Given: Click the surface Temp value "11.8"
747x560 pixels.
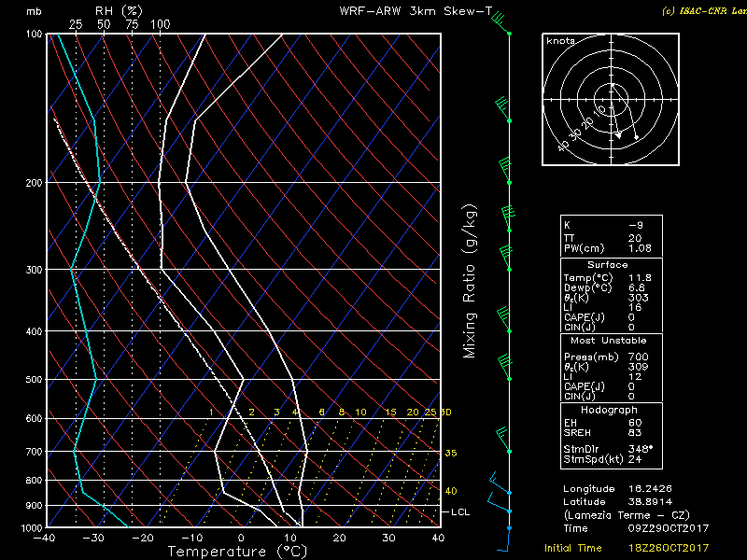Looking at the screenshot, I should [x=640, y=277].
